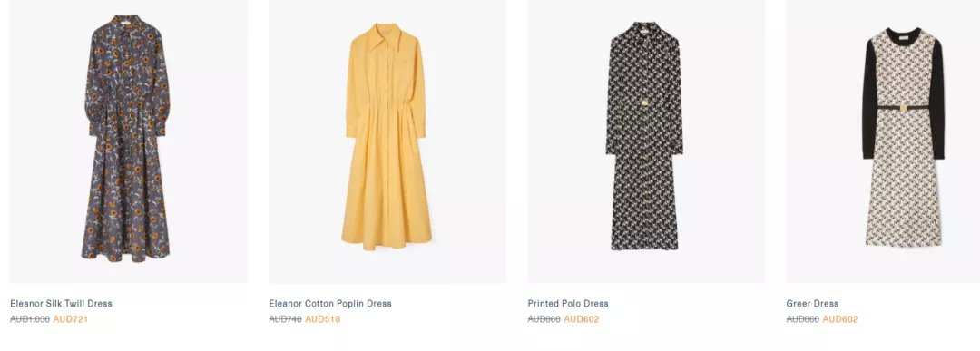Click the pointed collar of the yellow dress
Image resolution: width=980 pixels, height=351 pixels.
coord(387,36)
